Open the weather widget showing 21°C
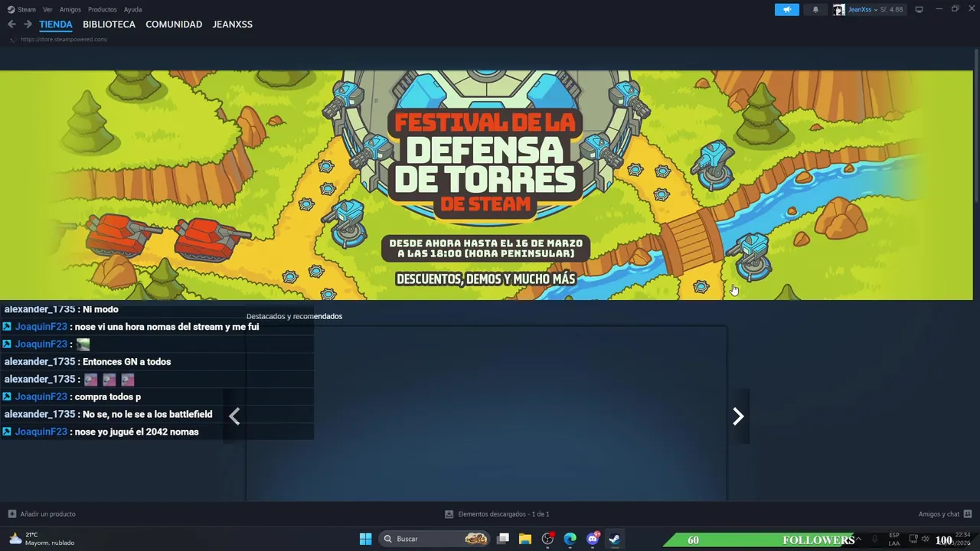The image size is (980, 551). point(41,539)
